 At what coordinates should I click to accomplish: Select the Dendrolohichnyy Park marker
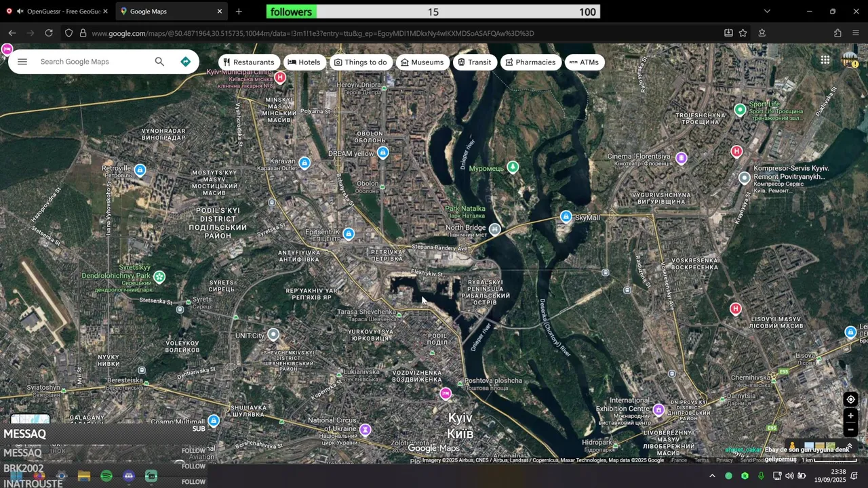point(159,277)
